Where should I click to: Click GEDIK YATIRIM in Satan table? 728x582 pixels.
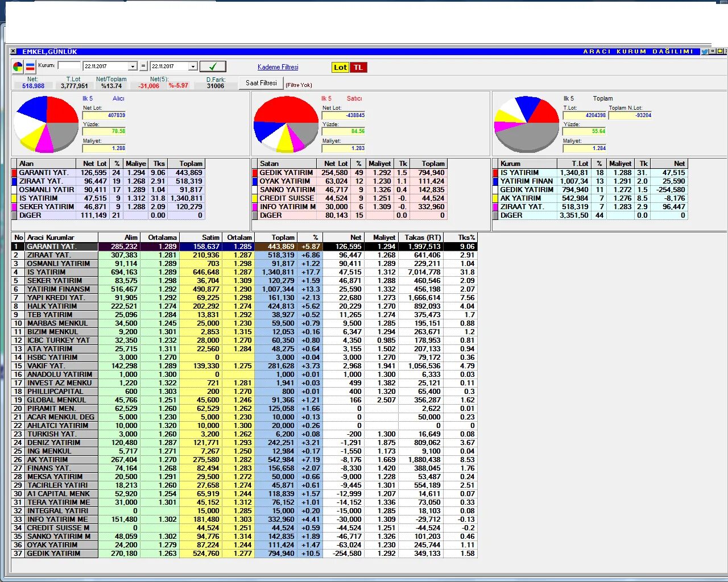(286, 173)
